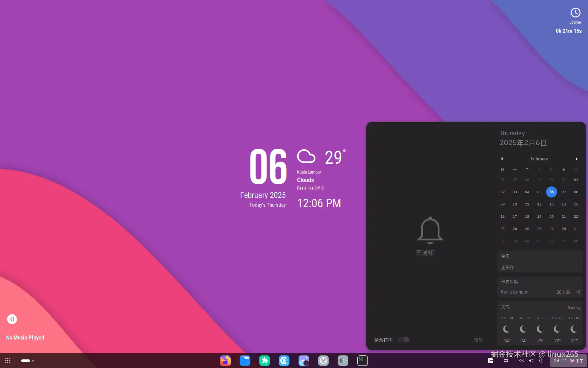
Task: Open the extensions app with green puzzle icon
Action: tap(265, 361)
